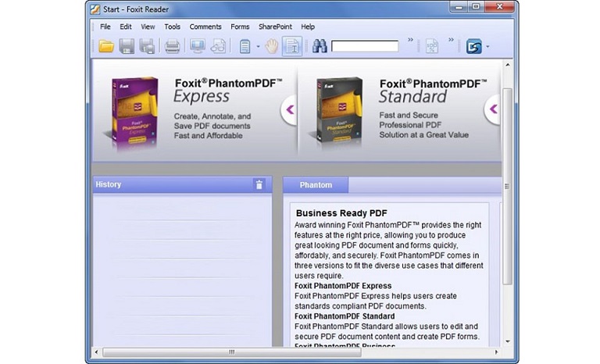
Task: Click the Foxit PhantomPDF Express banner title
Action: 228,90
